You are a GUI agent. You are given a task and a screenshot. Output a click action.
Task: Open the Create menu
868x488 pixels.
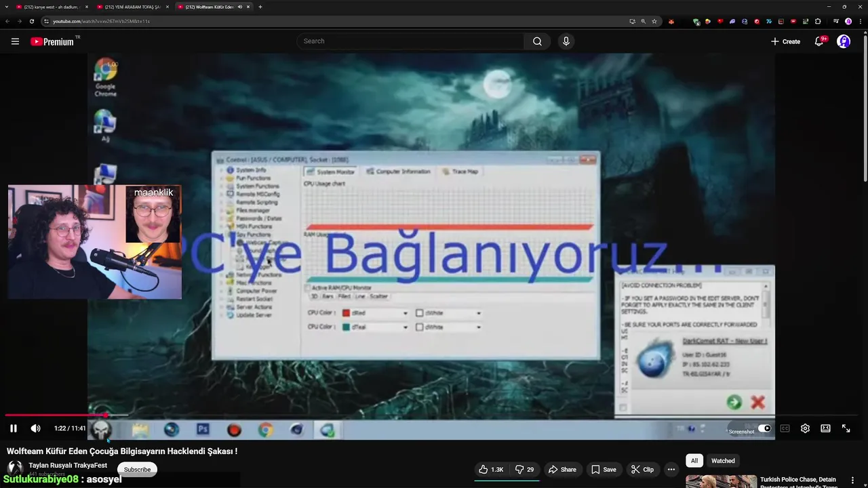pos(785,41)
